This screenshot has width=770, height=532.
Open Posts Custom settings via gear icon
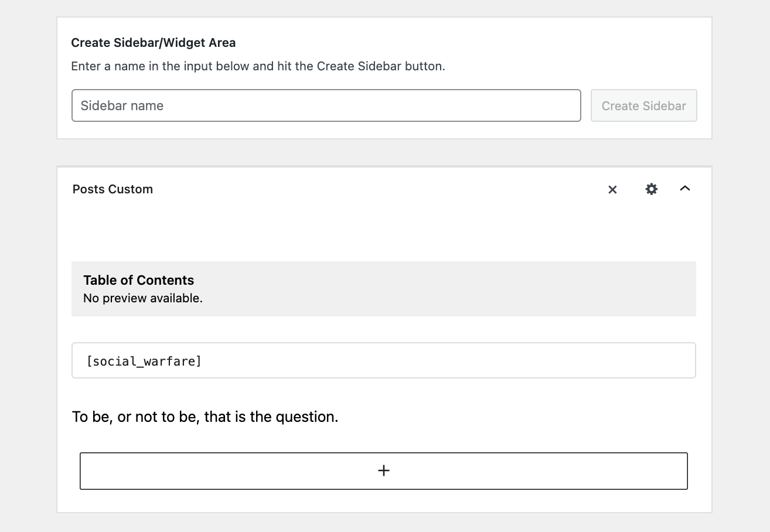coord(651,189)
